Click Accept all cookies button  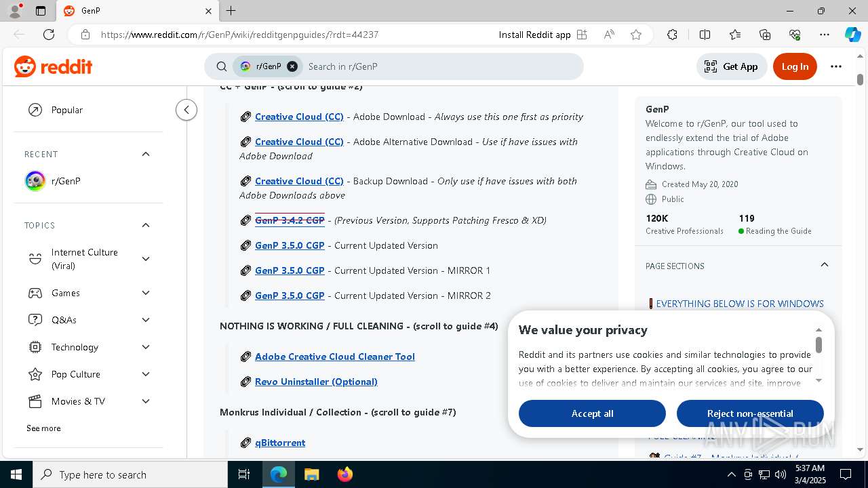click(592, 413)
